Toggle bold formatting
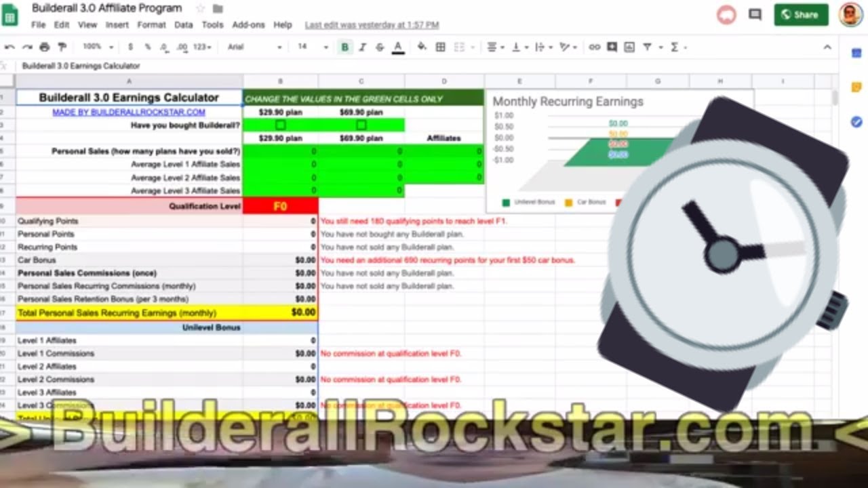The image size is (868, 488). pos(344,47)
